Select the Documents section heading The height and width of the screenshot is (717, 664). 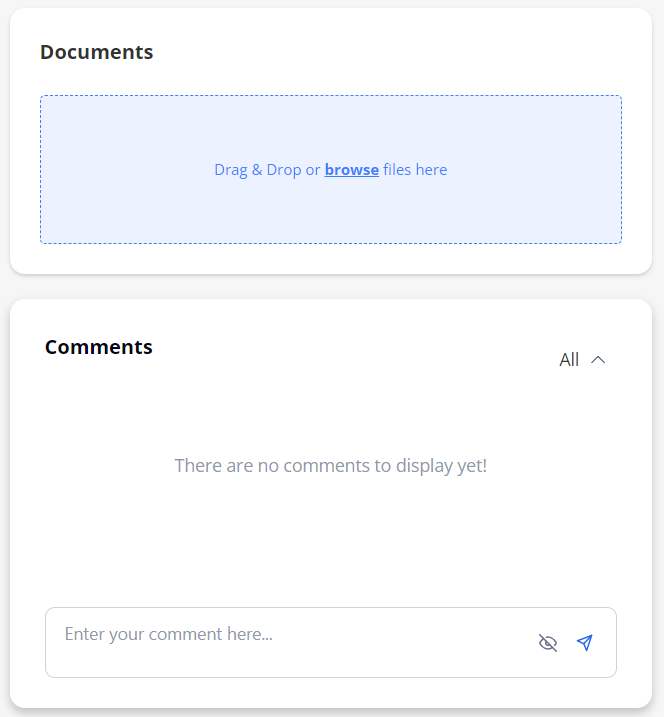tap(96, 52)
